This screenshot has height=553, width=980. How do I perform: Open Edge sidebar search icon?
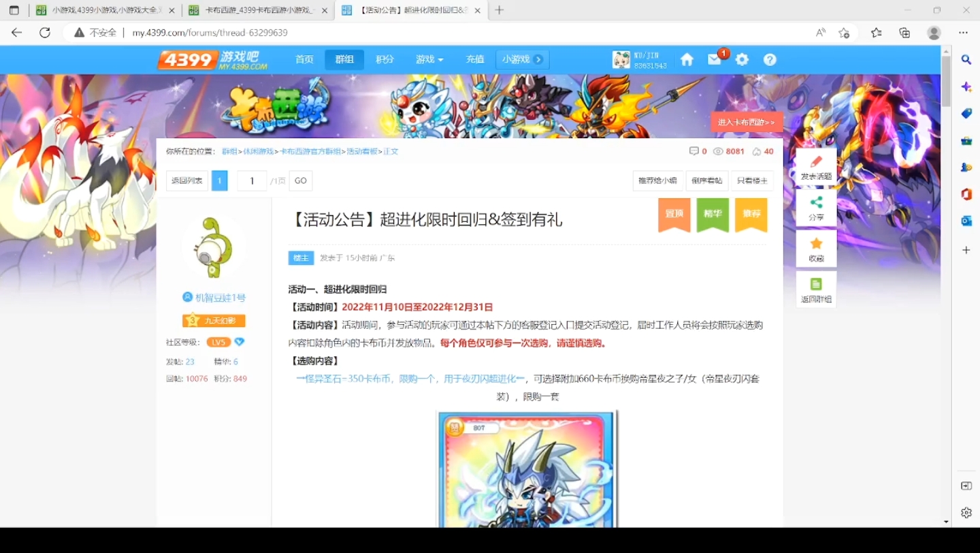[x=966, y=60]
